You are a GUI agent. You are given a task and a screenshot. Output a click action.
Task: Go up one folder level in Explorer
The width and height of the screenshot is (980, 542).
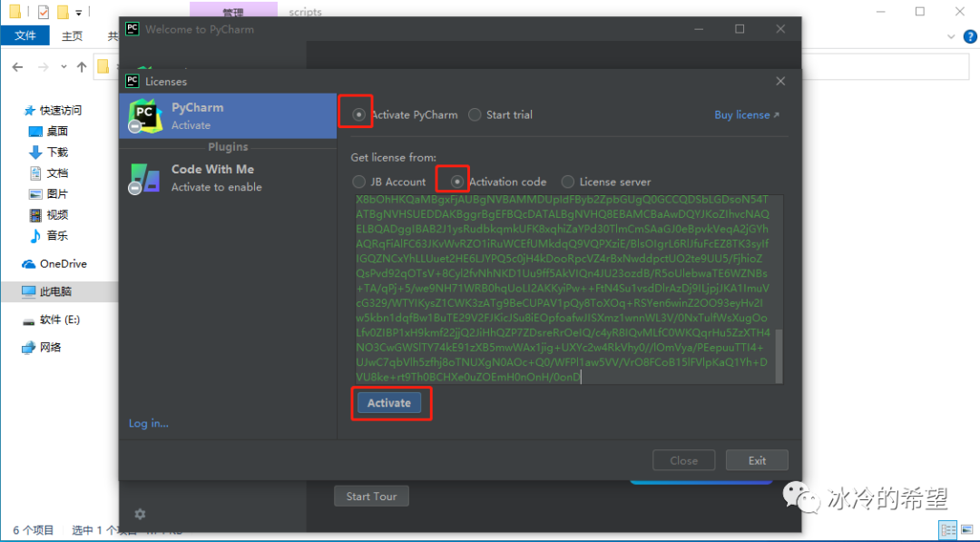coord(82,67)
